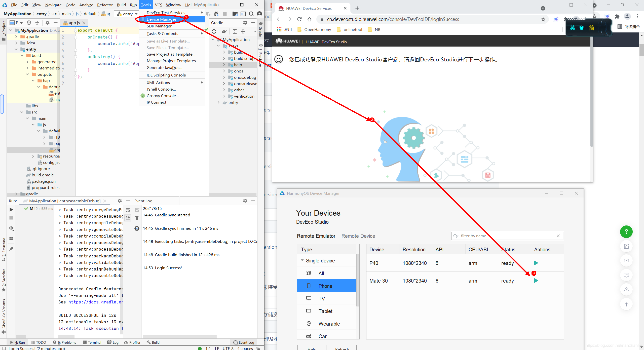Expand all in Gradle panel

point(235,31)
